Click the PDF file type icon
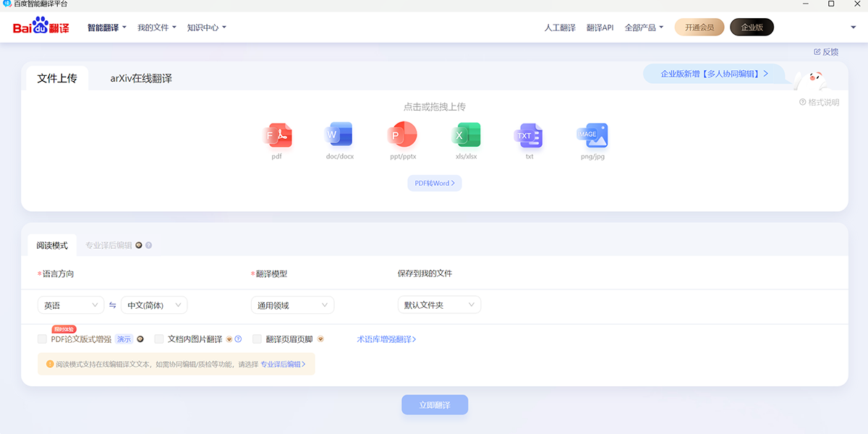868x434 pixels. [x=277, y=135]
